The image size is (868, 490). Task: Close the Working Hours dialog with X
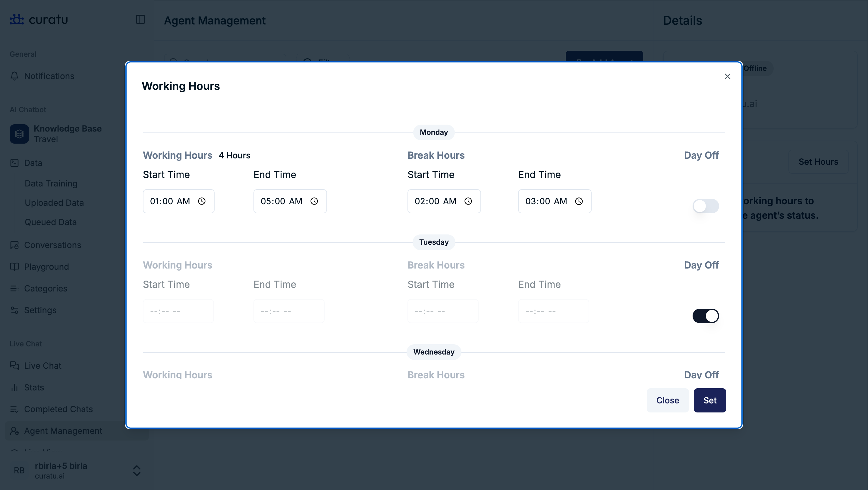[727, 77]
